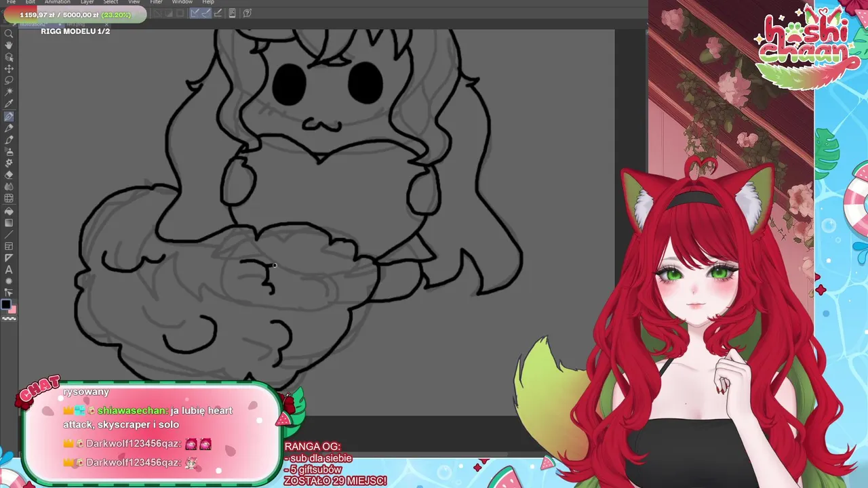
Task: Select the Fill bucket tool
Action: point(9,211)
